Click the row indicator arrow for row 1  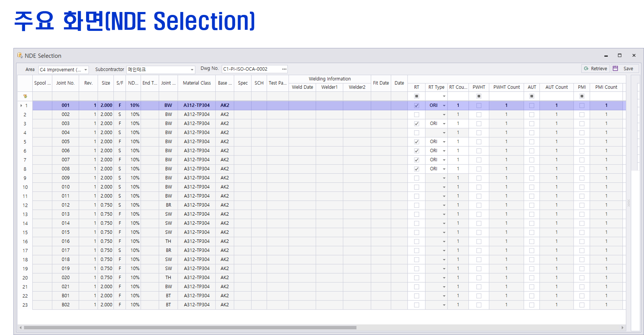click(21, 105)
